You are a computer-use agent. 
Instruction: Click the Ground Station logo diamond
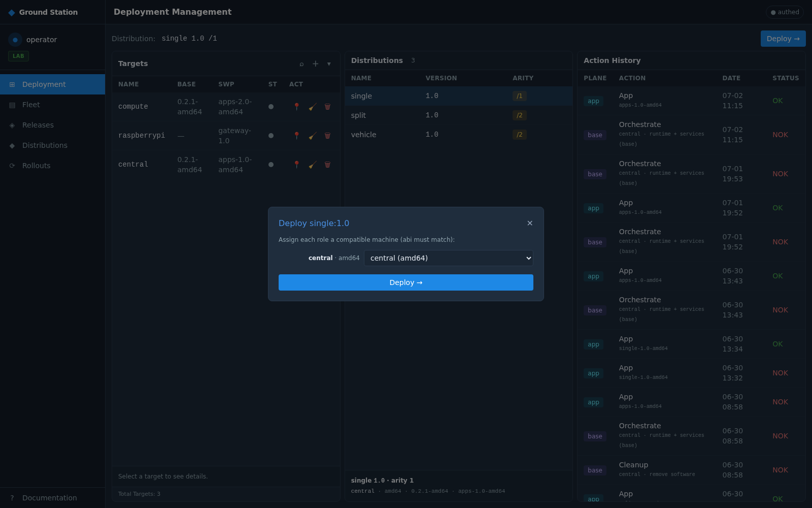[12, 12]
